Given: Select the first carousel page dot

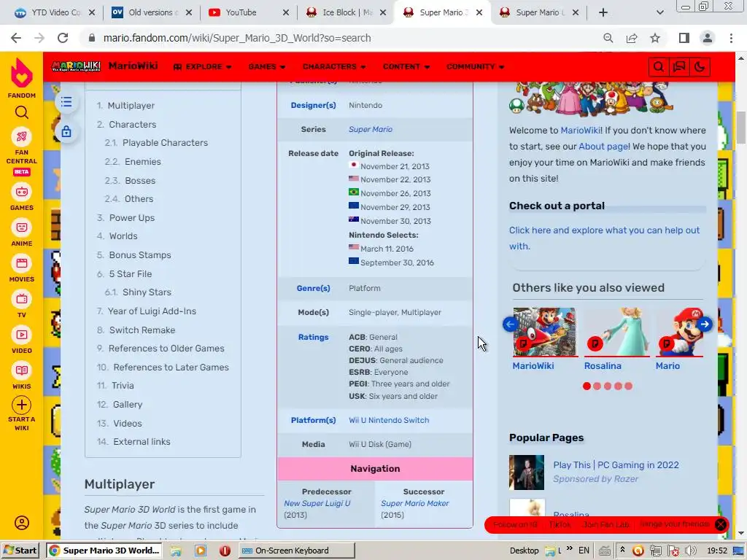Looking at the screenshot, I should [x=587, y=386].
